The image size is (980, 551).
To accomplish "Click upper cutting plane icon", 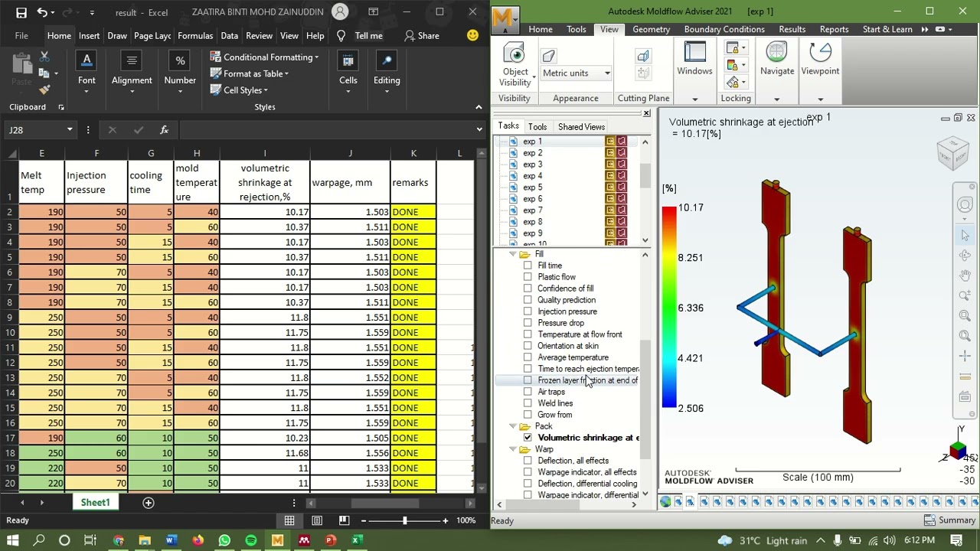I will (x=643, y=56).
